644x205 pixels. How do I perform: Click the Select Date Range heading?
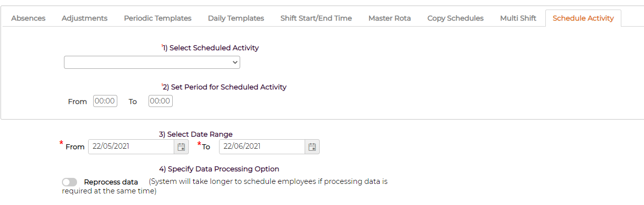pyautogui.click(x=196, y=134)
